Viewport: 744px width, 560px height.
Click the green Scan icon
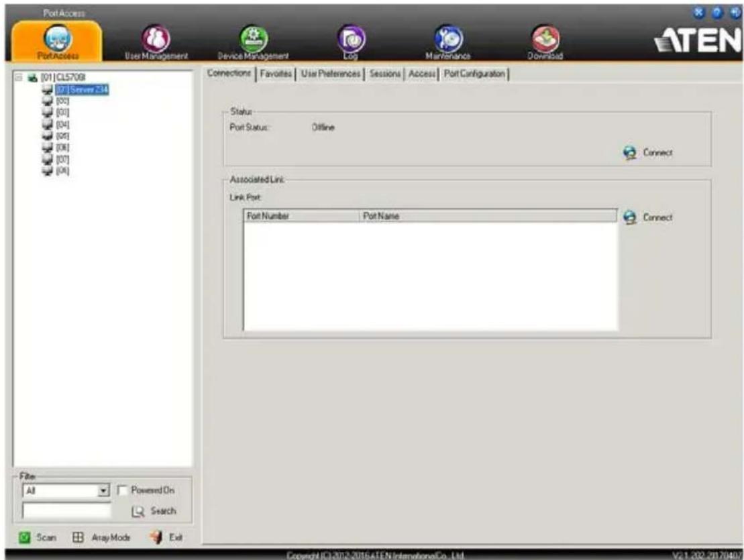point(25,538)
